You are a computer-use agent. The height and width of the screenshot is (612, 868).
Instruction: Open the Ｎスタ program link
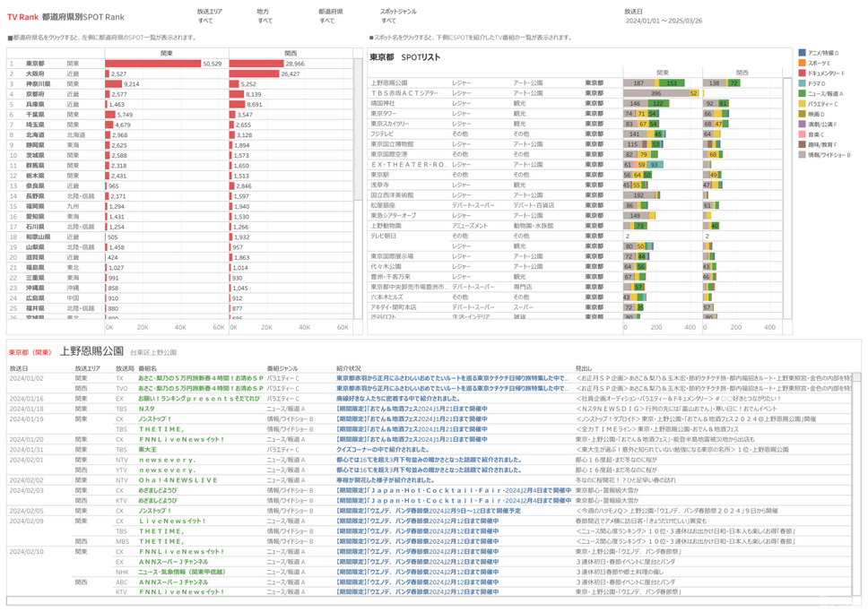[x=146, y=408]
